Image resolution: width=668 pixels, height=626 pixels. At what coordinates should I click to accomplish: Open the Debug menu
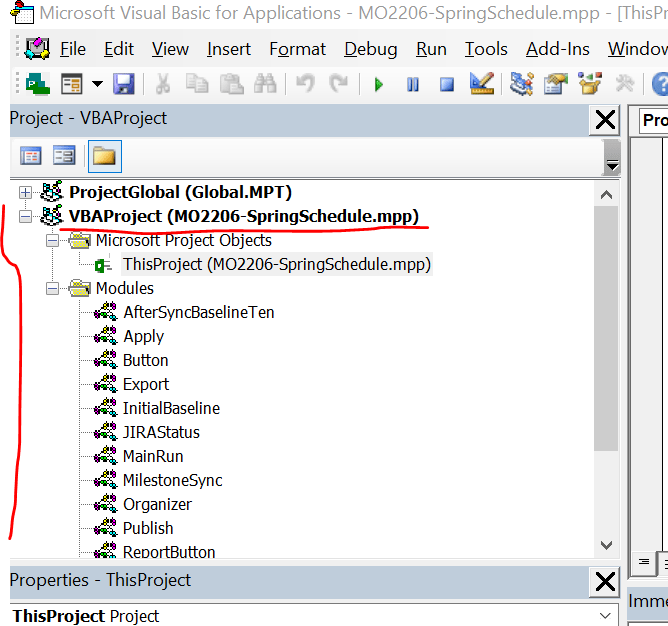coord(371,49)
